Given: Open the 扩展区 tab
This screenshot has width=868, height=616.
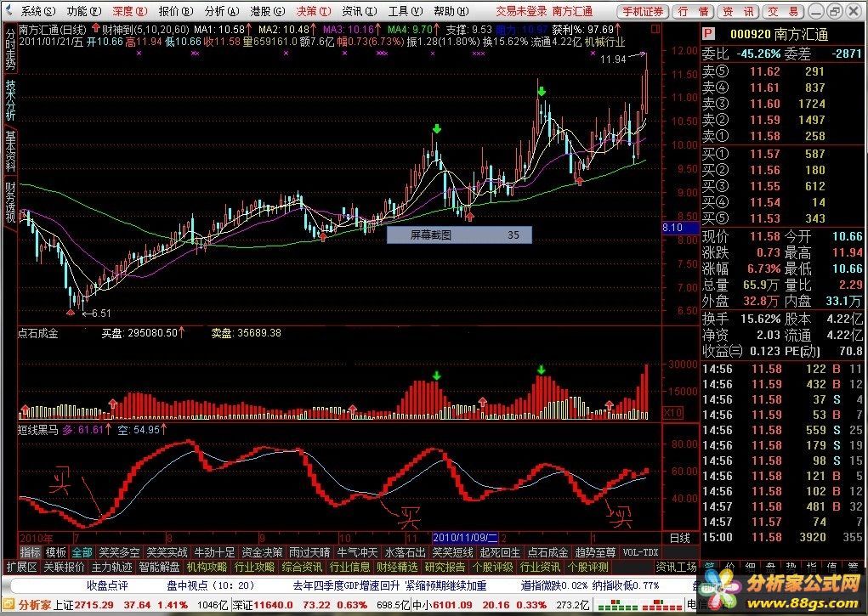Looking at the screenshot, I should click(21, 568).
